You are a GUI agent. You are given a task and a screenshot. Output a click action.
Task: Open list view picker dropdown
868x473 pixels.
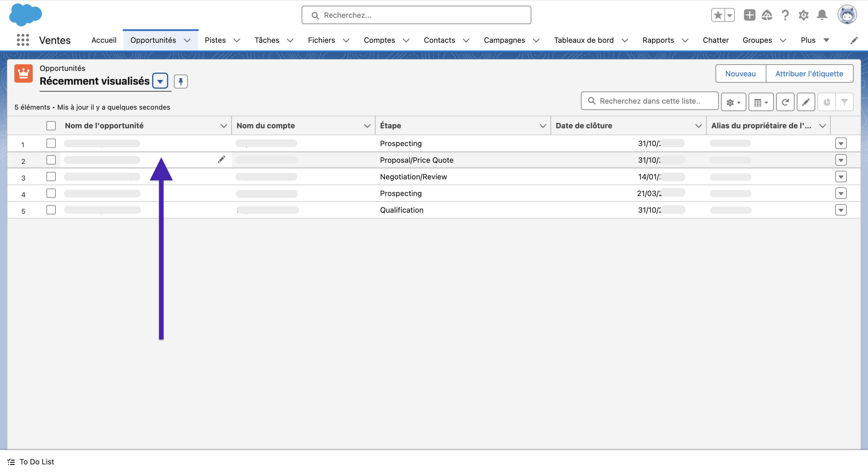(x=160, y=81)
